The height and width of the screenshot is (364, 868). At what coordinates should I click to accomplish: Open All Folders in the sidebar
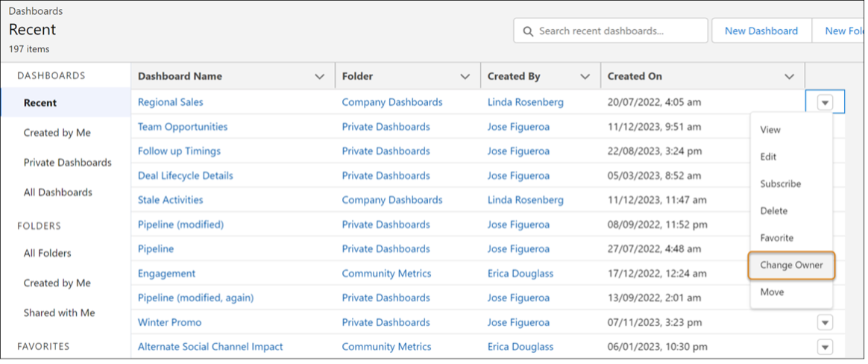47,253
